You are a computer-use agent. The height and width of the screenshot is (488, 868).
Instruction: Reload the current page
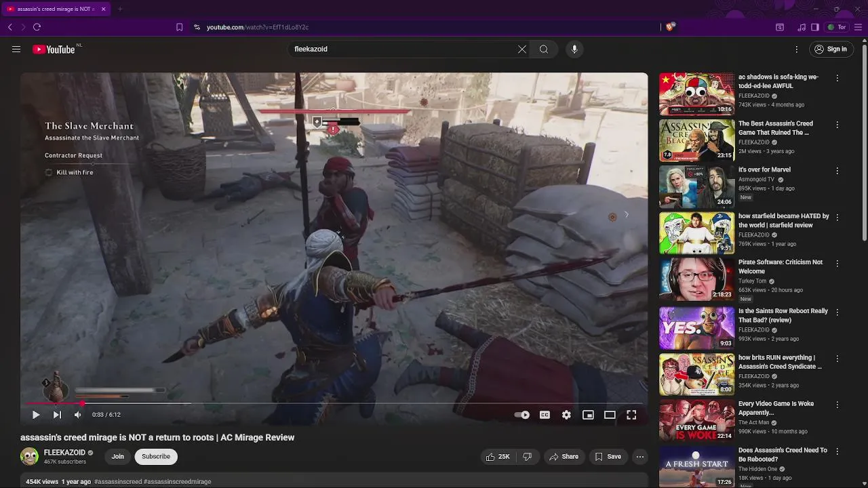click(x=37, y=27)
